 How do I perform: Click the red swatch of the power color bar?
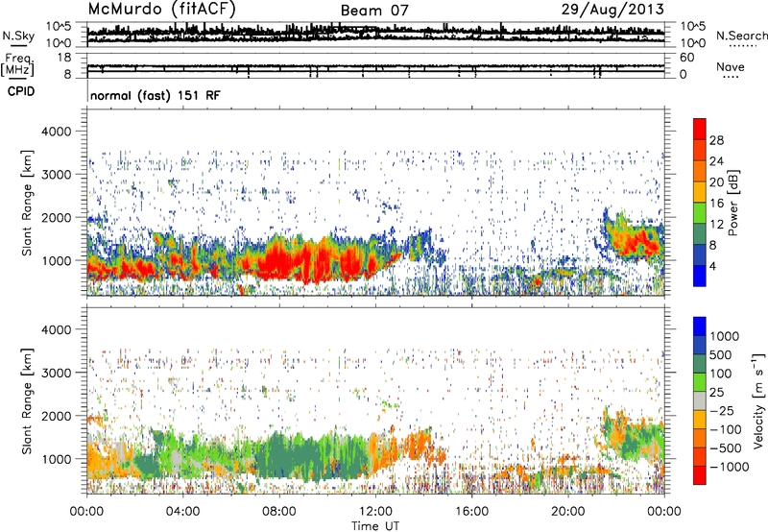(700, 130)
